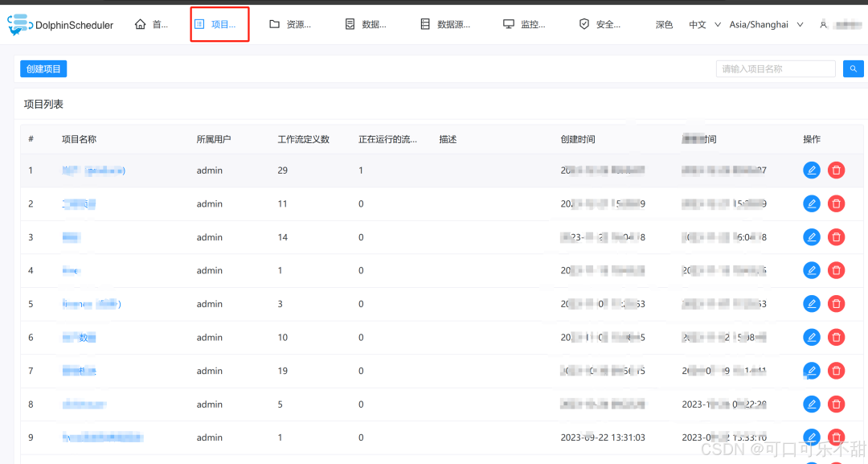The width and height of the screenshot is (868, 464).
Task: Focus the project name search field
Action: [x=775, y=68]
